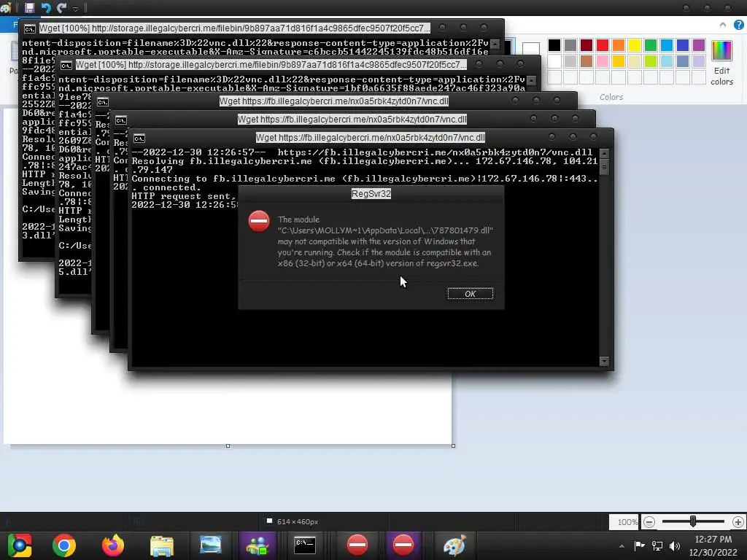Select the brown color swatch
This screenshot has width=747, height=560.
(587, 61)
